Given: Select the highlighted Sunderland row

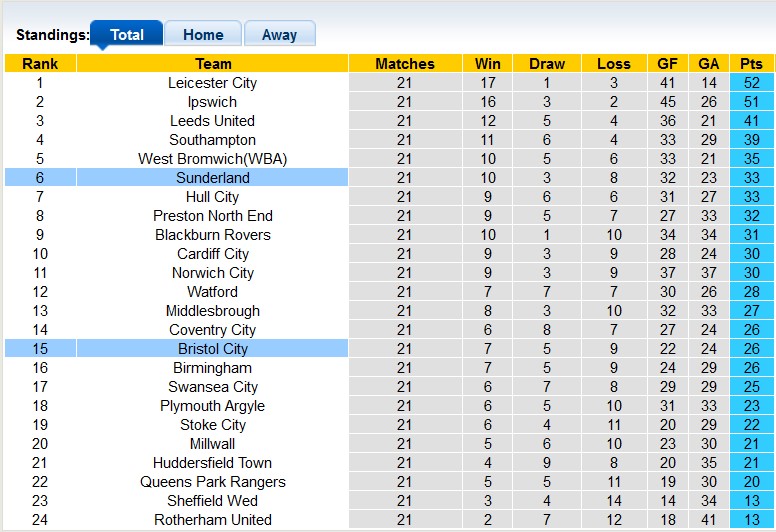Looking at the screenshot, I should (212, 178).
